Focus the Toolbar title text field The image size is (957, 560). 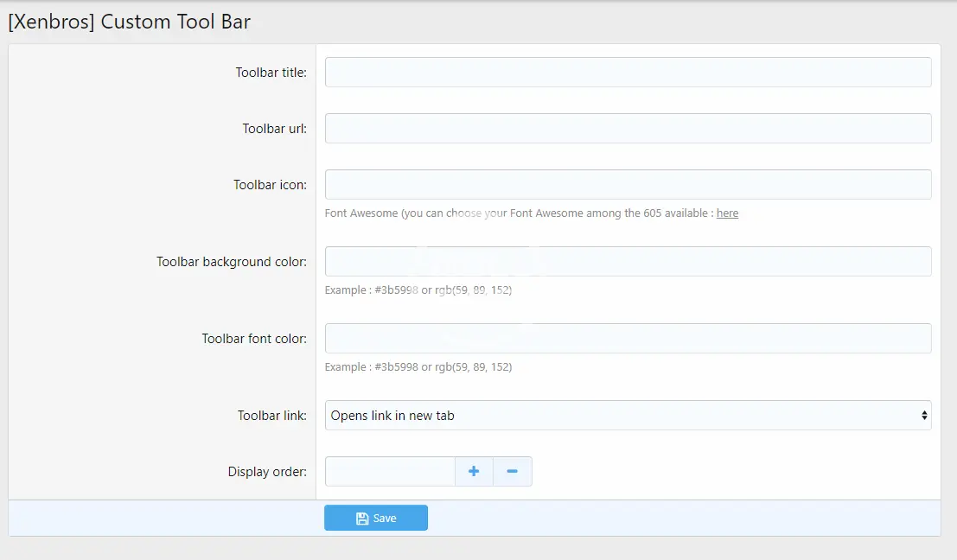(628, 73)
